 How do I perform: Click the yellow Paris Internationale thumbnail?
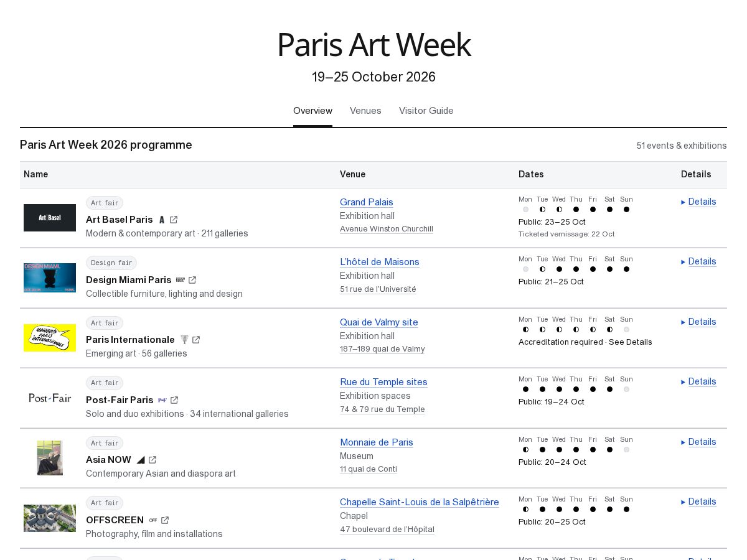[50, 338]
